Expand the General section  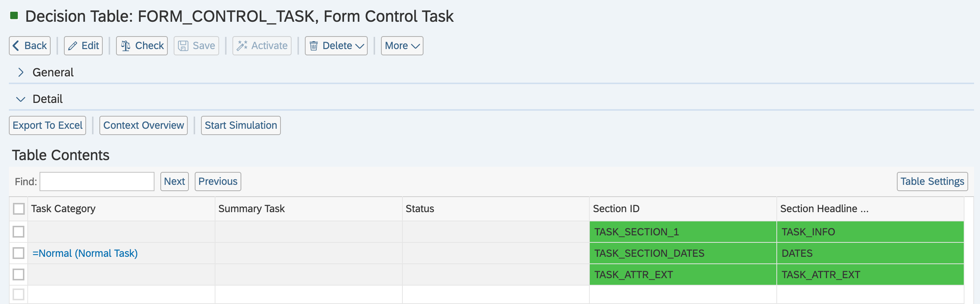pyautogui.click(x=21, y=72)
